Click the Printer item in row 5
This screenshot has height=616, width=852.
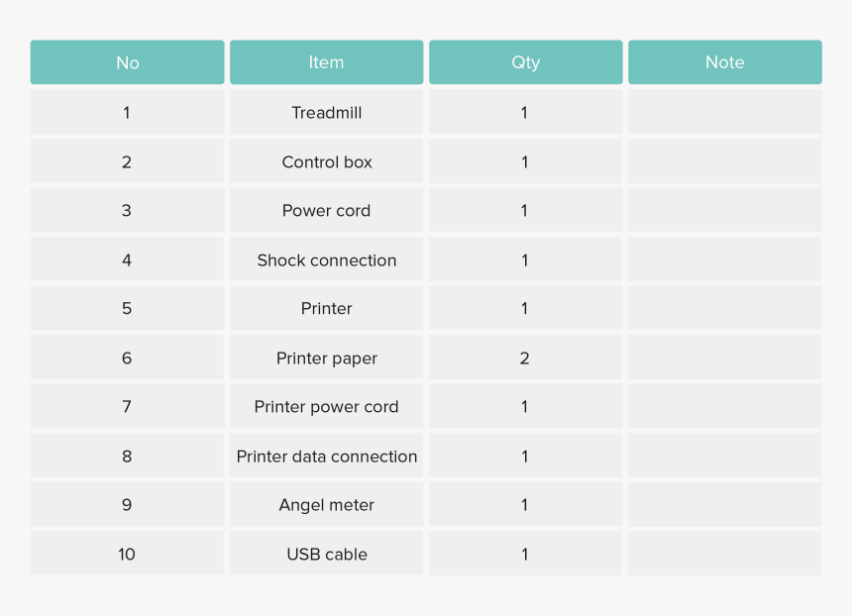(327, 308)
